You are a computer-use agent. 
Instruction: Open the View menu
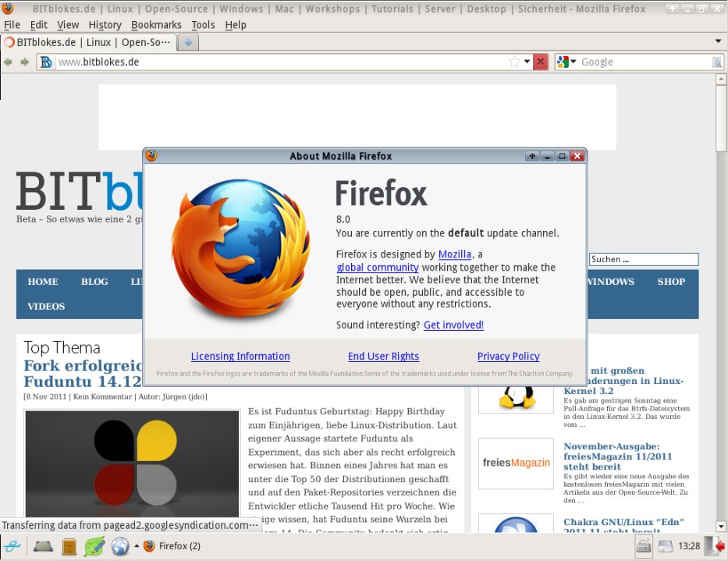pos(68,25)
